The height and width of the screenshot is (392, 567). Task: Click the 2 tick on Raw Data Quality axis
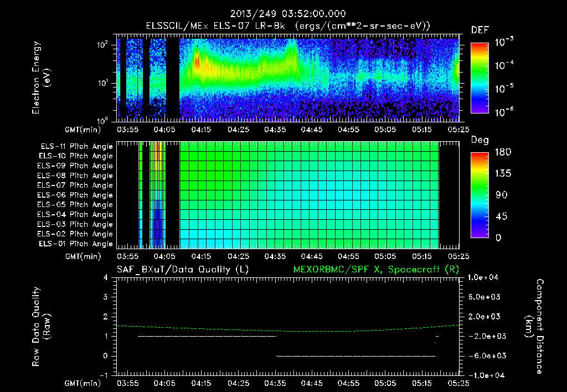pyautogui.click(x=106, y=316)
